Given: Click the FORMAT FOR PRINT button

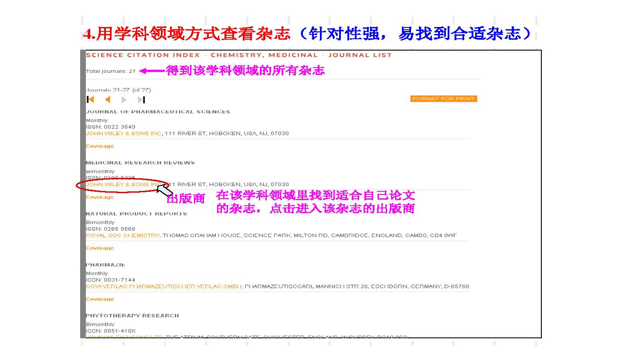Looking at the screenshot, I should click(443, 99).
